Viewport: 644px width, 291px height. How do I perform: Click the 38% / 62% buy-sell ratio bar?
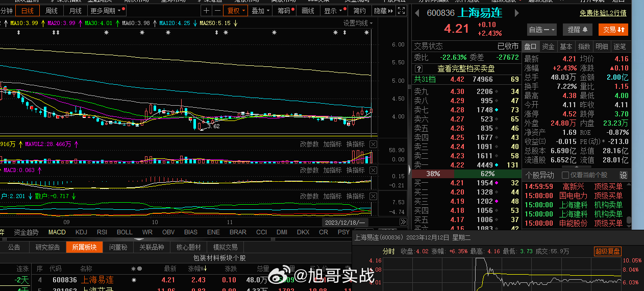click(466, 174)
